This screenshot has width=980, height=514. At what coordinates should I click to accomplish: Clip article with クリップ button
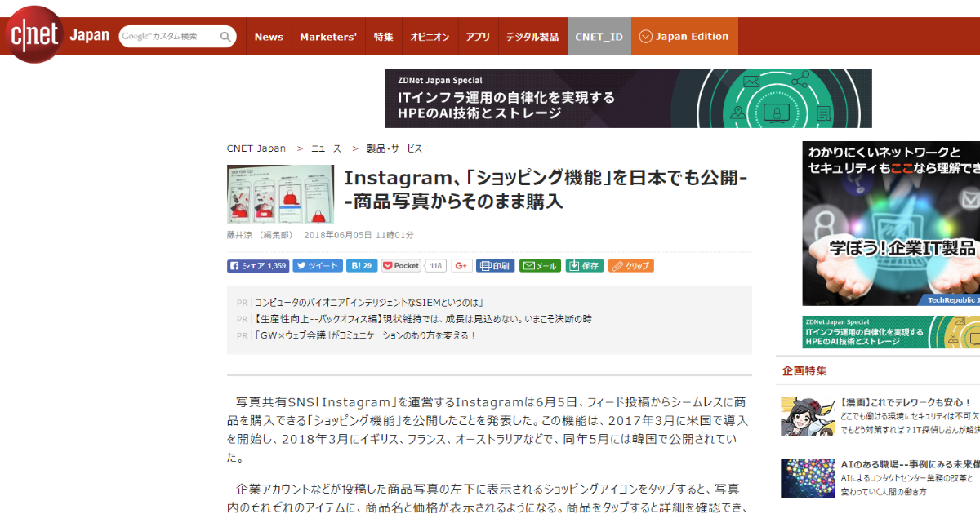631,266
